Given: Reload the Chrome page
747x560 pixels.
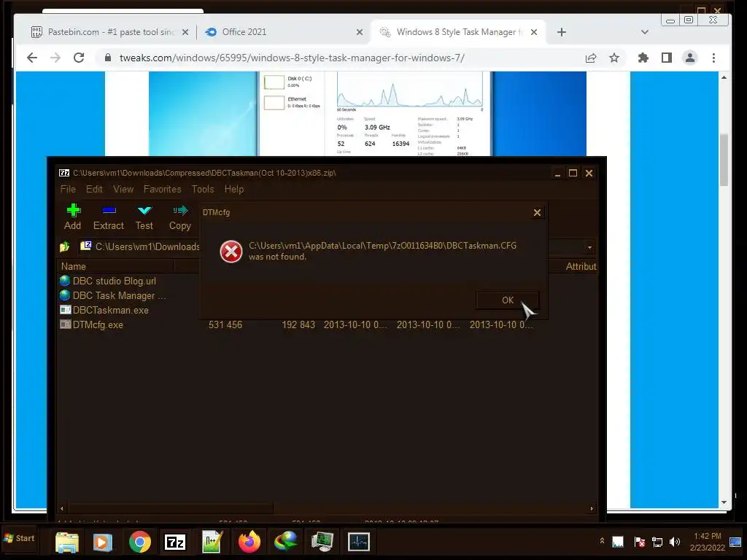Looking at the screenshot, I should [x=79, y=58].
